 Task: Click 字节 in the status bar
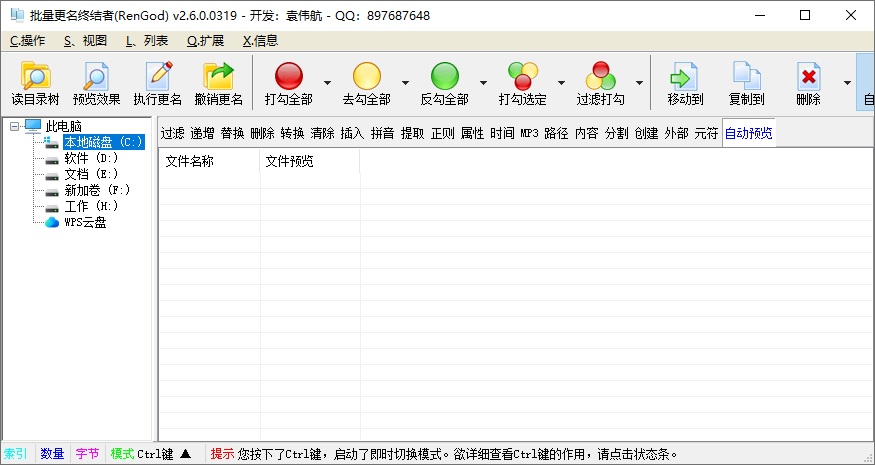click(87, 454)
